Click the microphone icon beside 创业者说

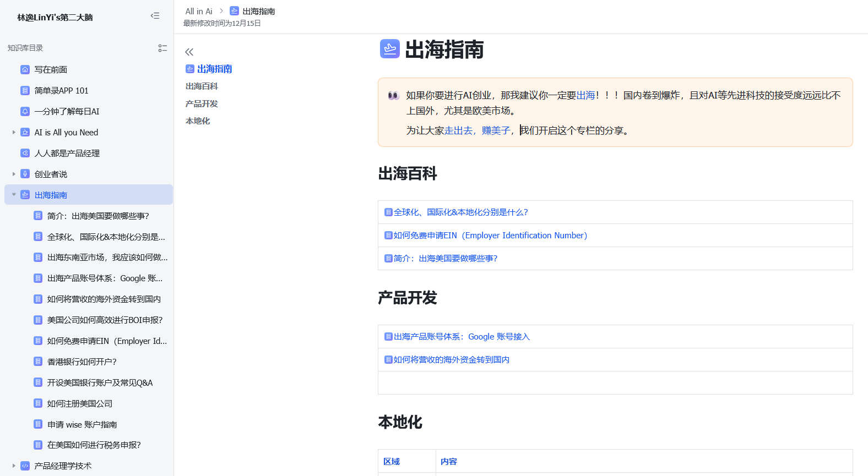(x=25, y=174)
